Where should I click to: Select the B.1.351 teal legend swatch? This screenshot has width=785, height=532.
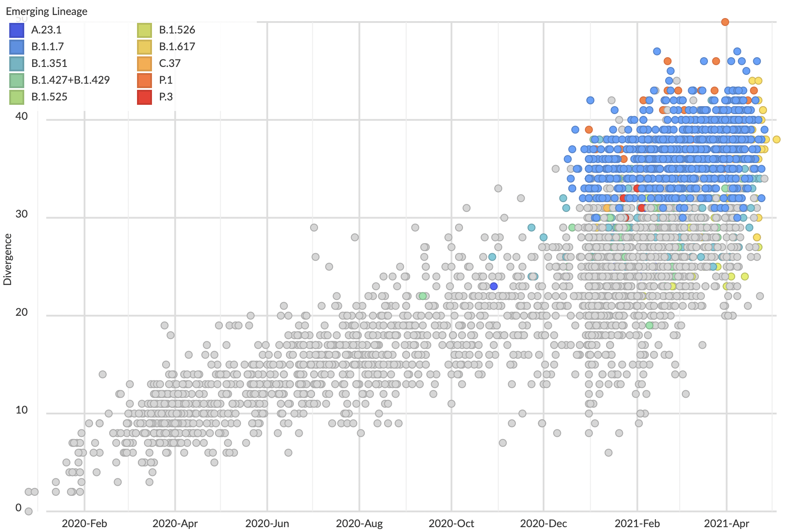coord(17,63)
